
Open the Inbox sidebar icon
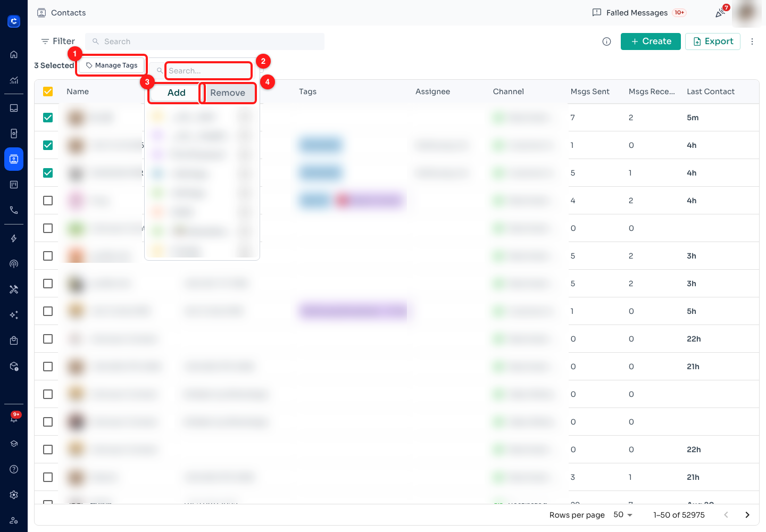pos(14,108)
